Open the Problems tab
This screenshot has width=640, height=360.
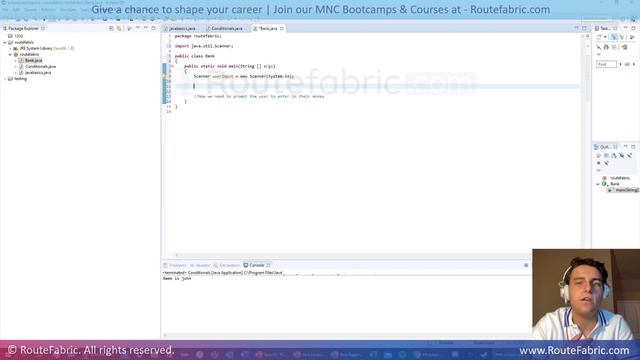(x=178, y=265)
